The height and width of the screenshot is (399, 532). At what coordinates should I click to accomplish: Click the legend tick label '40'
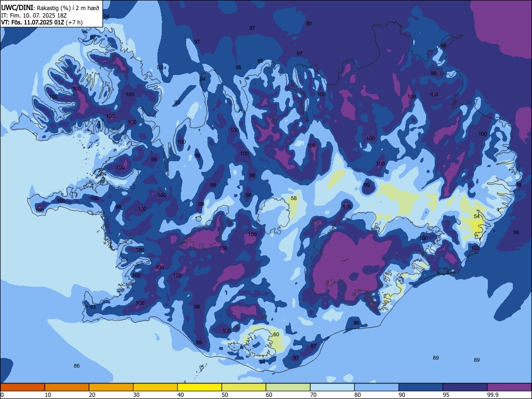coord(180,395)
